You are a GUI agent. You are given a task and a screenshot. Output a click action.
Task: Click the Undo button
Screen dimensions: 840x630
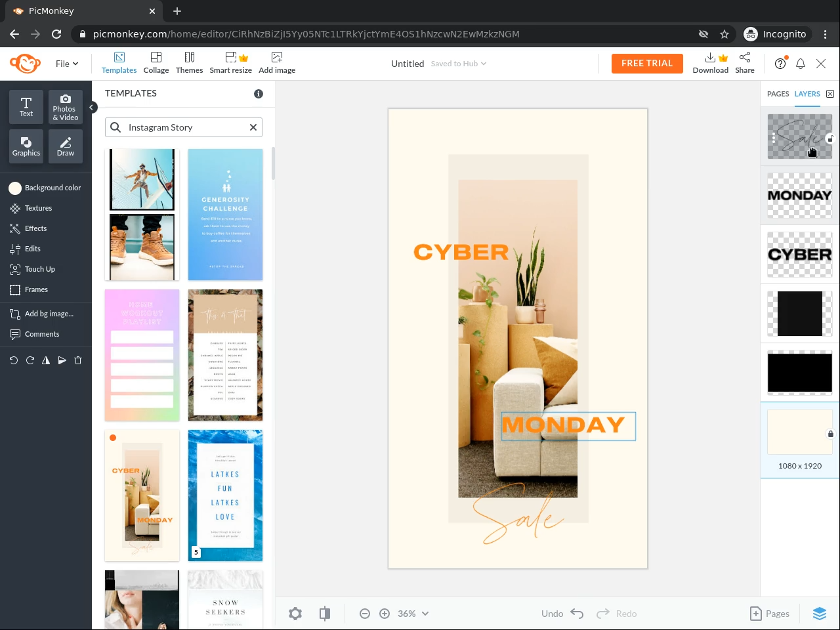tap(562, 614)
